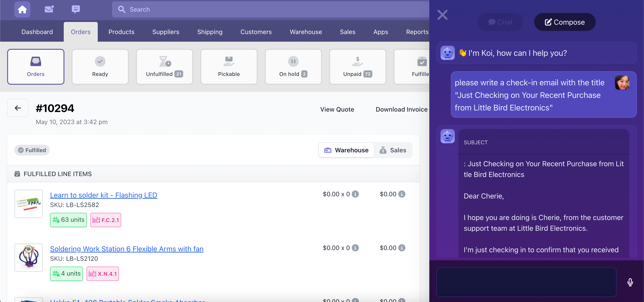Select the Unfulfilled filter card
Viewport: 644px width, 302px height.
coord(164,67)
